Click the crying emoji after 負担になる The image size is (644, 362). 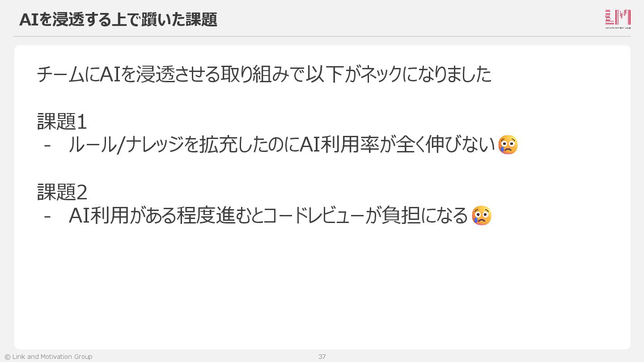482,215
